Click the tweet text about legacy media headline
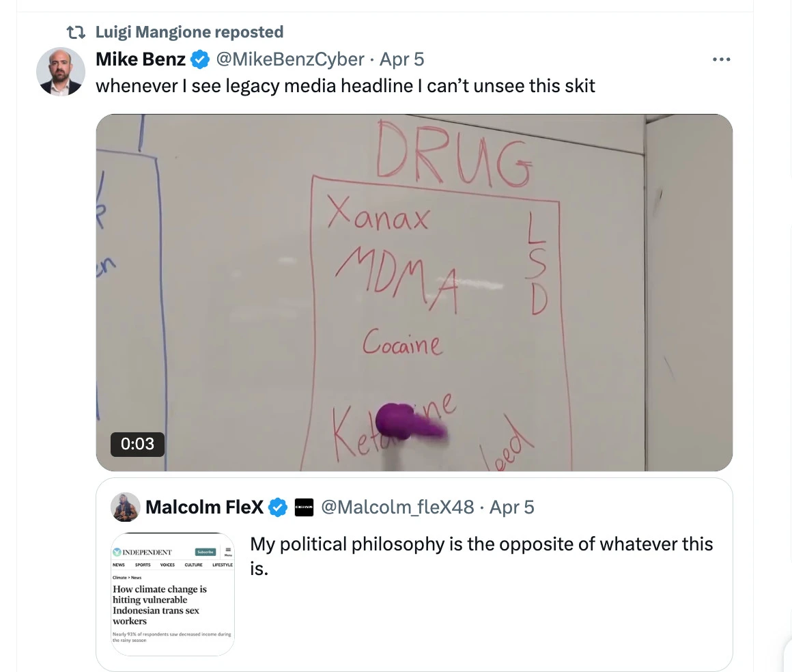The height and width of the screenshot is (672, 792). click(x=345, y=86)
